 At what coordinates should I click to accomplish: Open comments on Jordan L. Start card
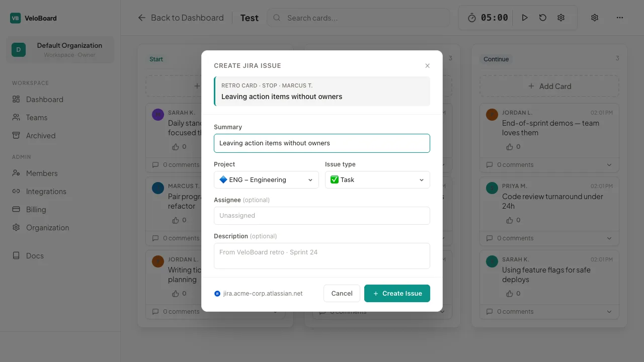coord(176,312)
